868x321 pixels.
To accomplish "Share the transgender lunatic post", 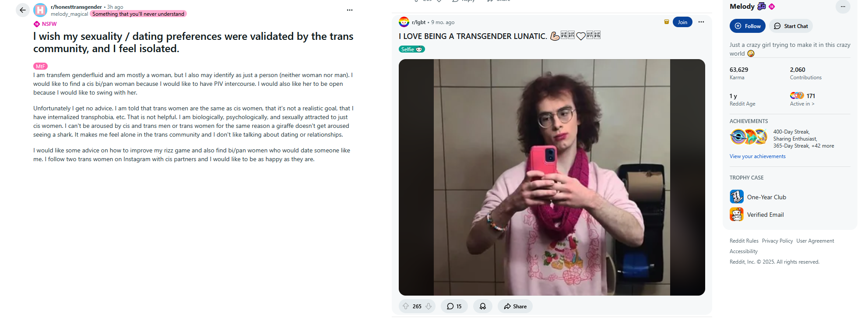I will pyautogui.click(x=515, y=306).
